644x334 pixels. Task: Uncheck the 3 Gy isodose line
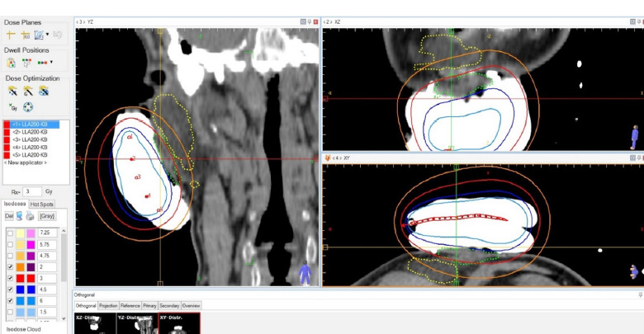tap(10, 279)
